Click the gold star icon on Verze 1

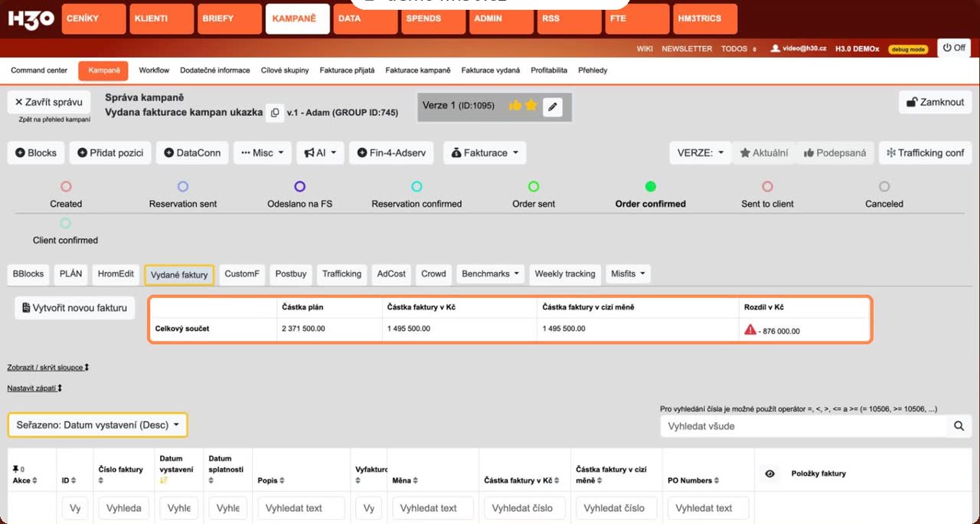click(531, 106)
